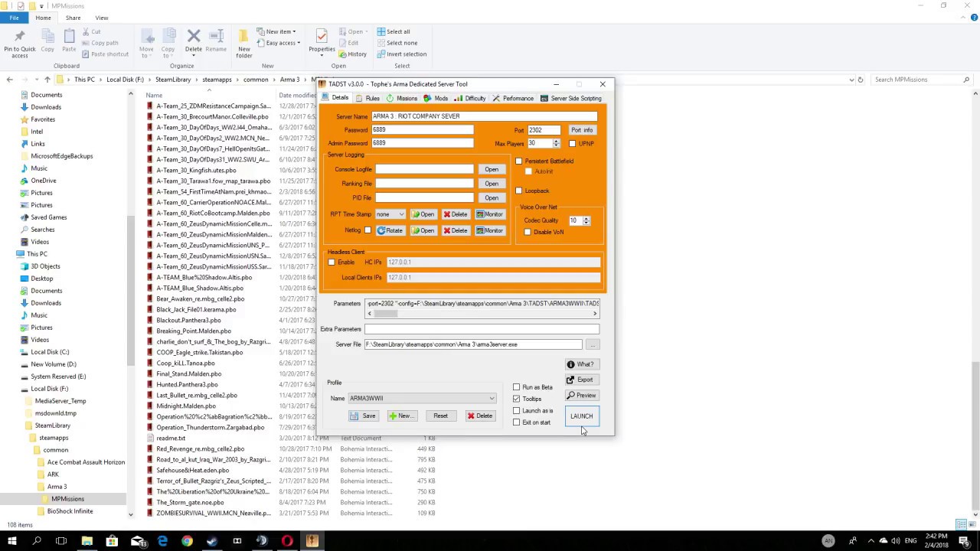Open the Server Side Scripting tab
The width and height of the screenshot is (980, 551).
pos(570,98)
